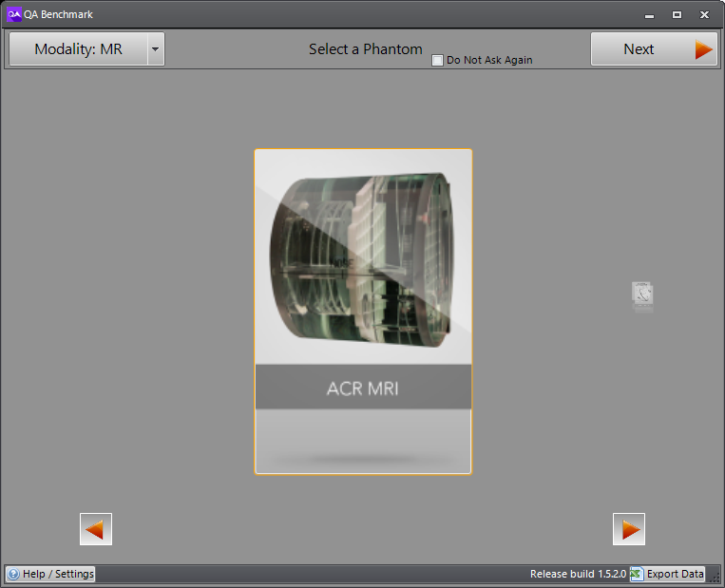Click the Release build 1.5.2.0 text

[x=577, y=574]
